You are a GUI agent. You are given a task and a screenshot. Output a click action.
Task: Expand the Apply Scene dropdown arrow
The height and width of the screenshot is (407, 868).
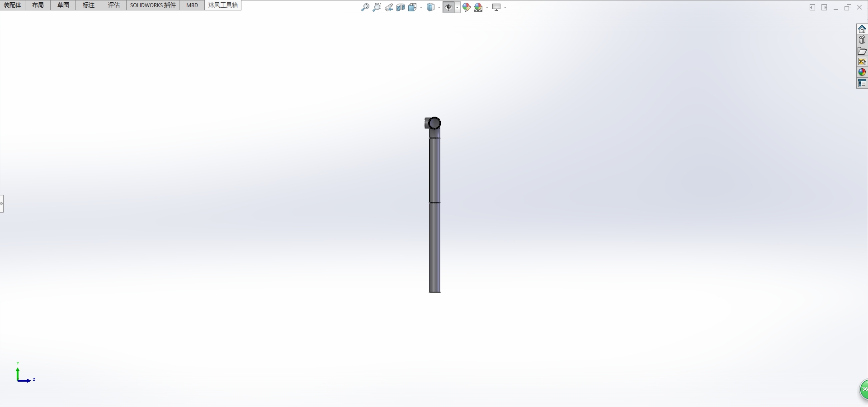coord(487,7)
